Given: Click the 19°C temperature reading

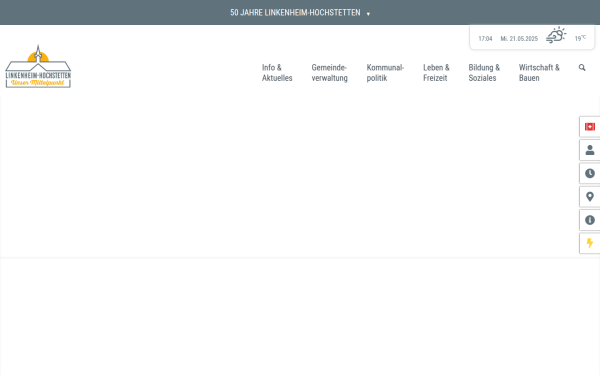Looking at the screenshot, I should 580,38.
